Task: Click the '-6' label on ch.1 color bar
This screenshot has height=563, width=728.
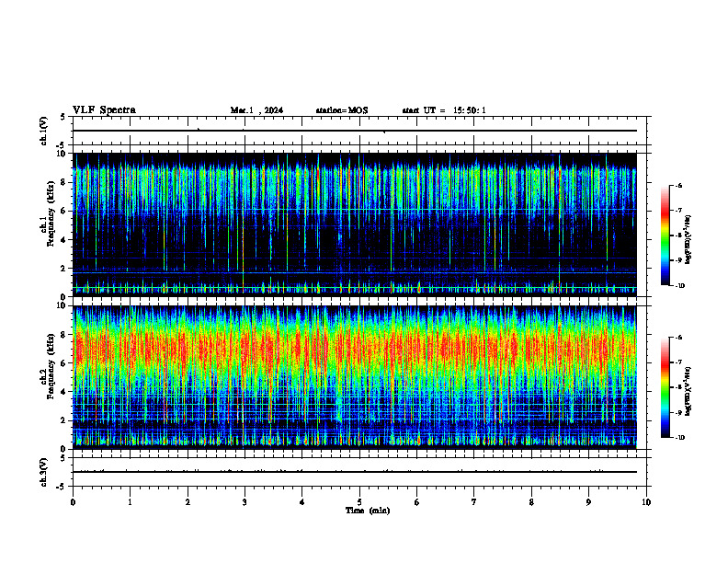Action: (x=678, y=185)
